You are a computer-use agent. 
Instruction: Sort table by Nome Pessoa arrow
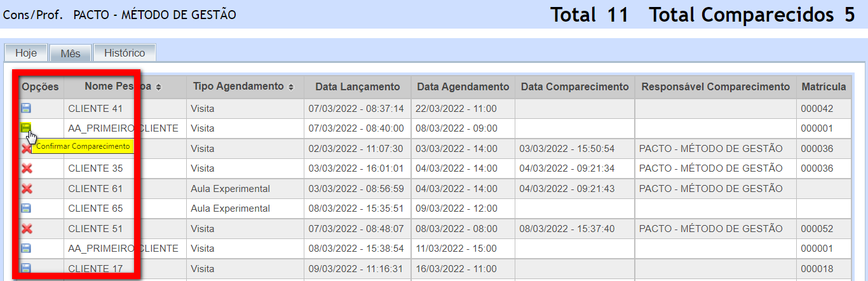(x=158, y=87)
